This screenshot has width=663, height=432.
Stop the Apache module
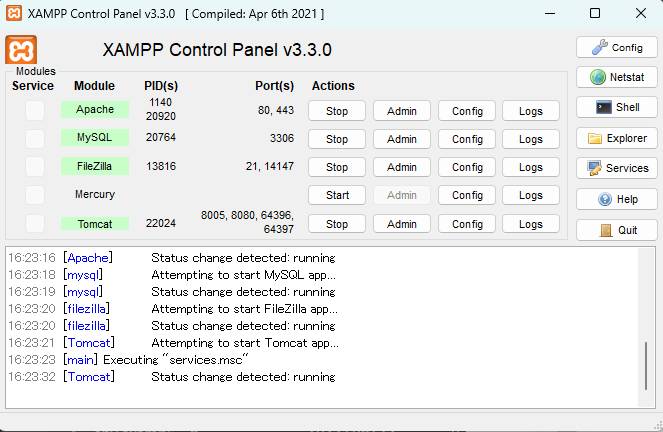pyautogui.click(x=337, y=111)
